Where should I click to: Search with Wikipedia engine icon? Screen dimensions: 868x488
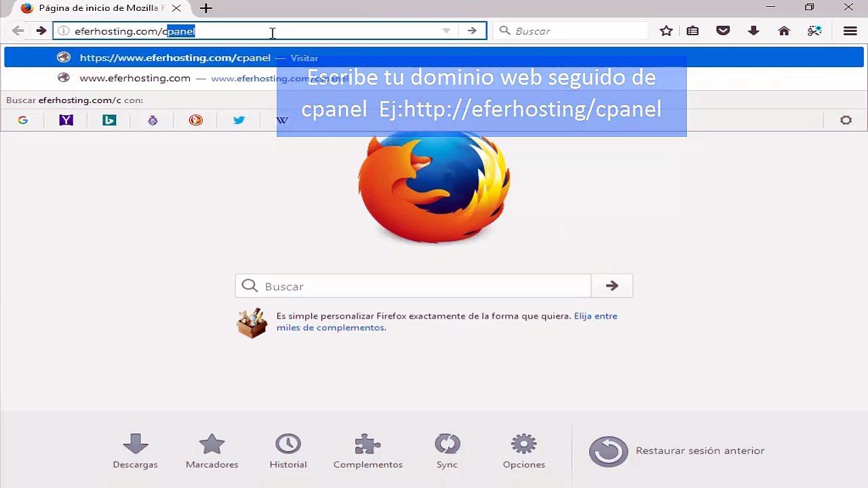coord(282,120)
